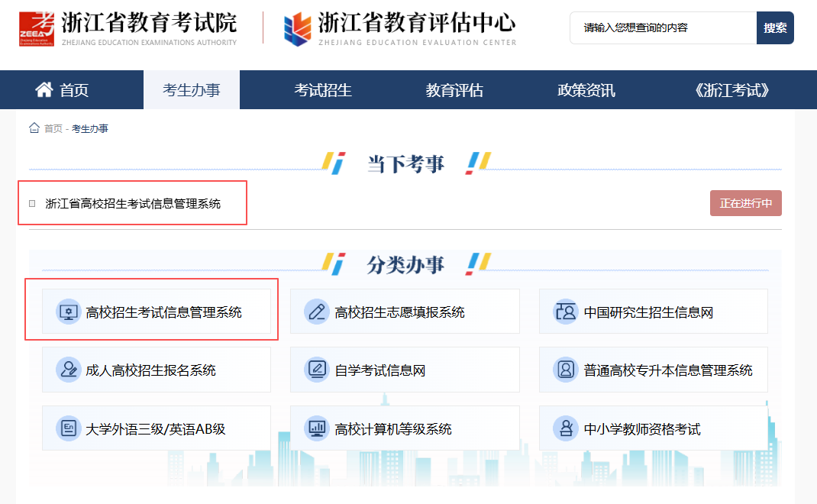The width and height of the screenshot is (817, 504).
Task: Click the 大学外语三级/英语AB级 icon
Action: pos(69,428)
